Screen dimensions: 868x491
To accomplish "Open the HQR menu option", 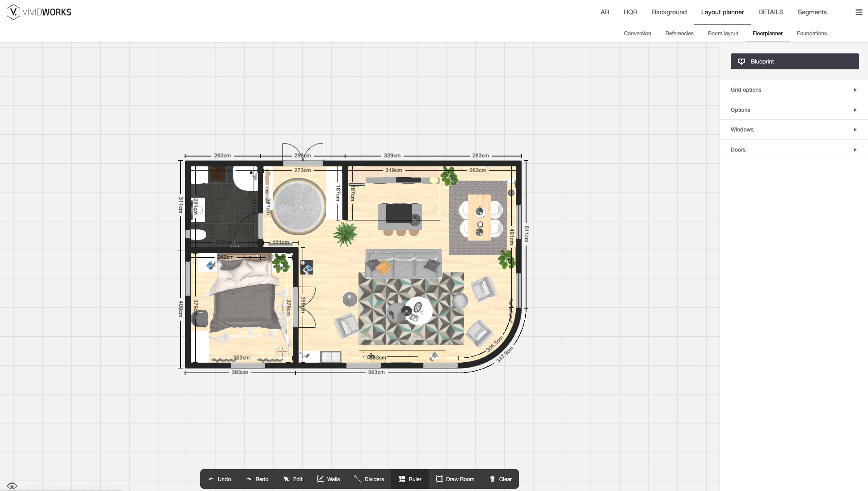I will pyautogui.click(x=630, y=12).
